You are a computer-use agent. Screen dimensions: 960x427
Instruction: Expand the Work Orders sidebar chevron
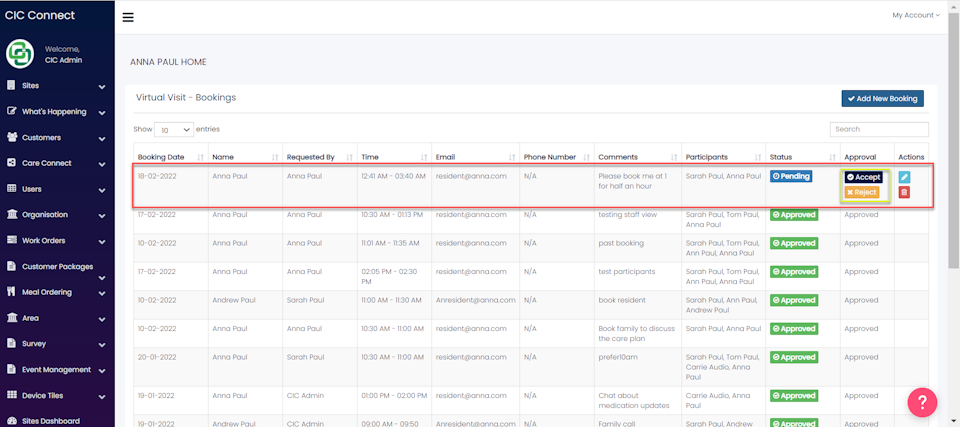tap(102, 241)
